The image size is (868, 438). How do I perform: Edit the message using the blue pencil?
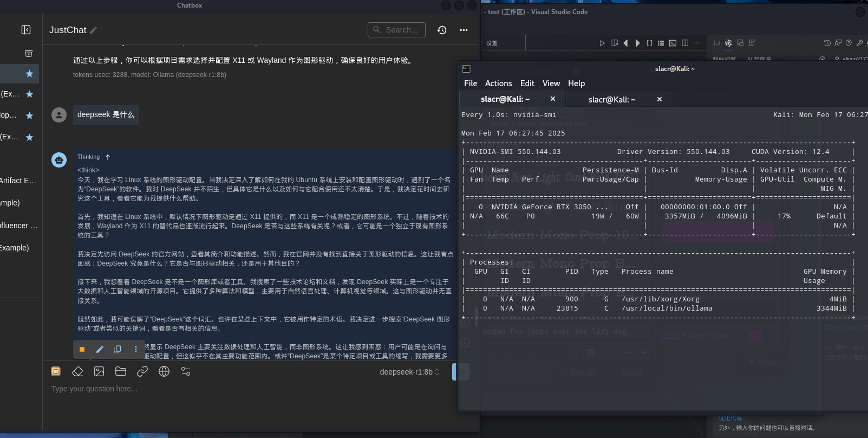click(100, 350)
